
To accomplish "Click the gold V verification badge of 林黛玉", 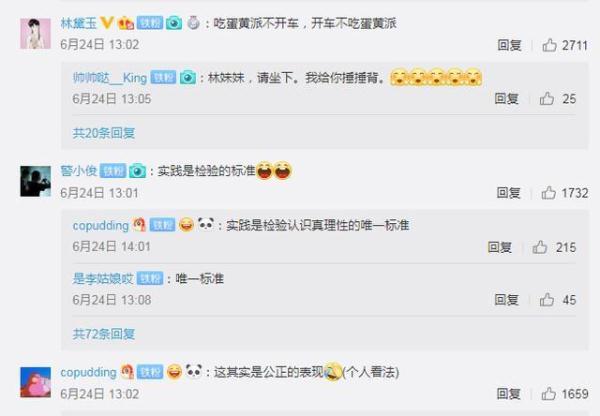I will (107, 23).
